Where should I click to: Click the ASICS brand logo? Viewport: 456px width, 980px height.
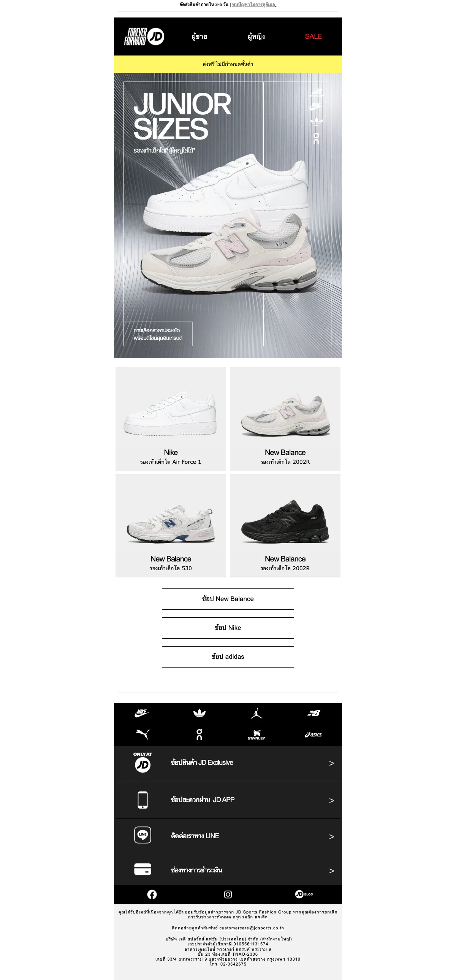pyautogui.click(x=313, y=734)
